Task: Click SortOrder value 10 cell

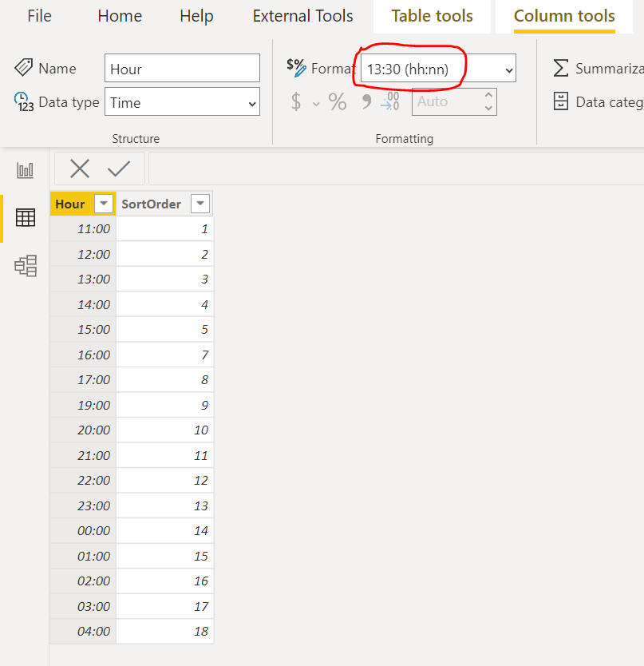Action: [x=164, y=430]
